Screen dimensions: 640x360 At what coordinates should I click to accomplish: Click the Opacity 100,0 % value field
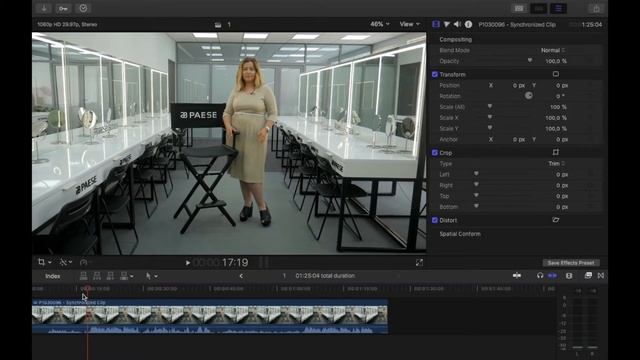(556, 61)
